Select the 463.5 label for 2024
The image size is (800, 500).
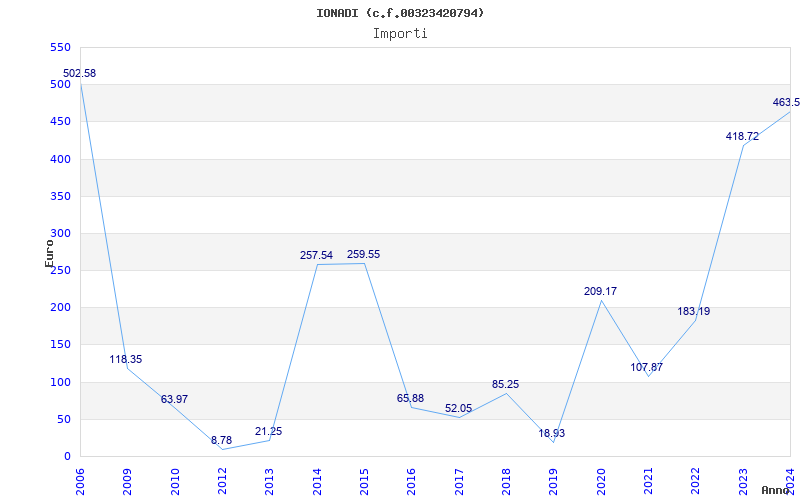tap(786, 102)
